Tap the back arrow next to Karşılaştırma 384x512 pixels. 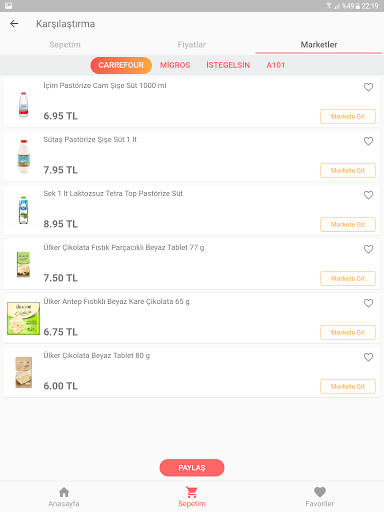point(14,24)
